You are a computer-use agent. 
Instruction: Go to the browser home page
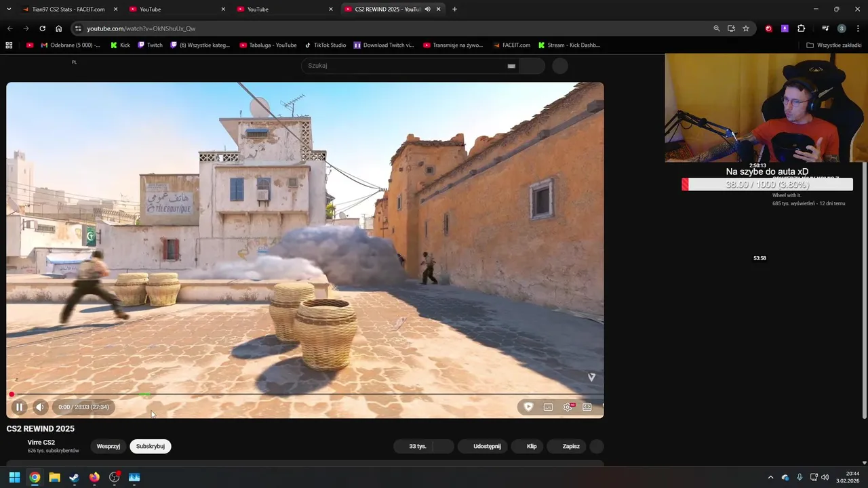[58, 28]
